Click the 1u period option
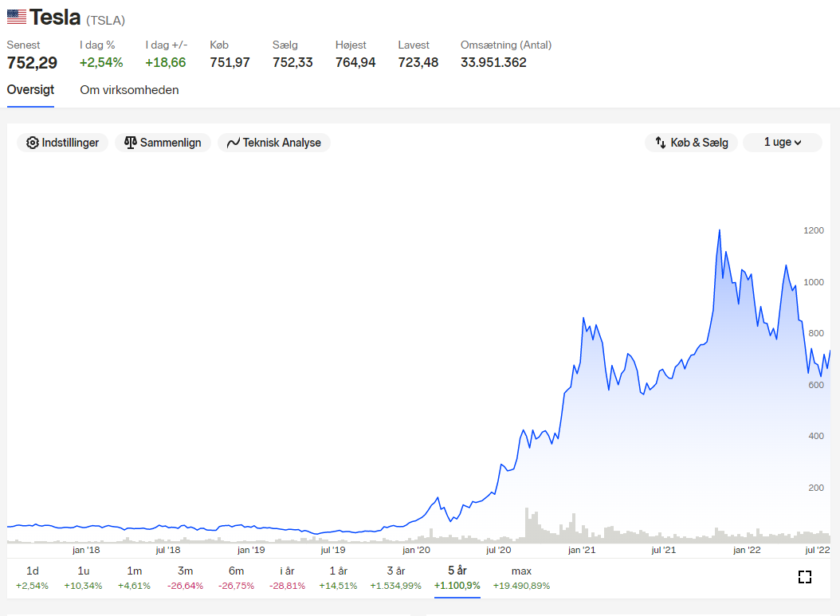Screen dimensions: 840x616 (83, 578)
